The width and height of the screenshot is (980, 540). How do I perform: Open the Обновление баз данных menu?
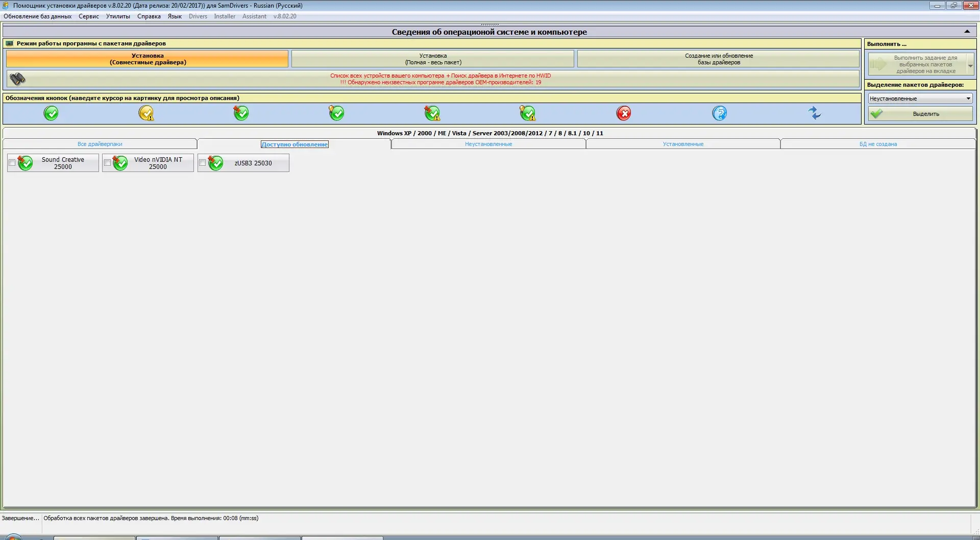tap(38, 16)
